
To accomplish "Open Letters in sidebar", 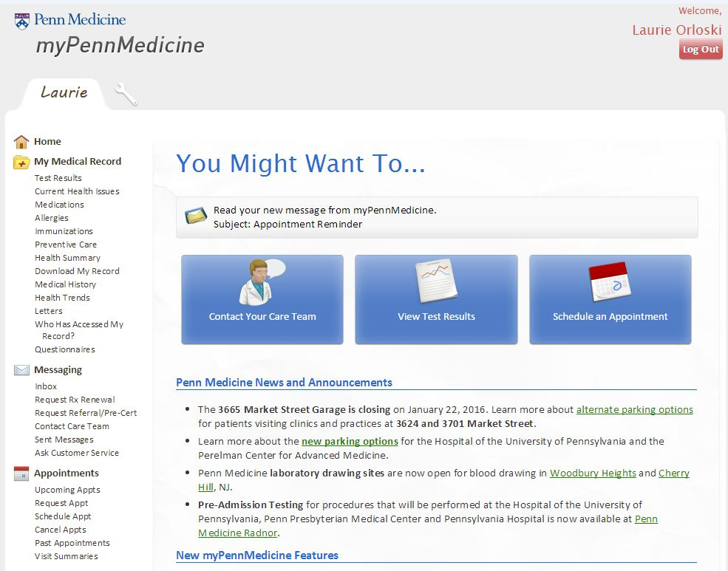I will click(49, 311).
